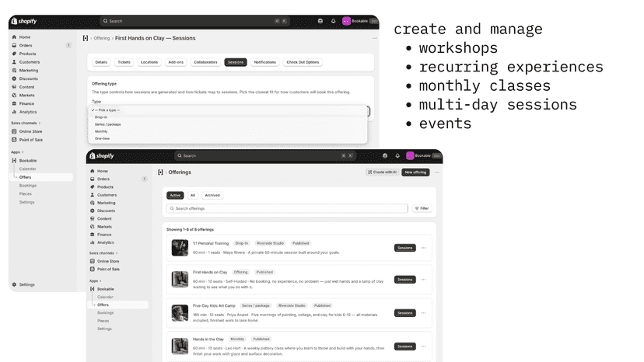Switch to Details tab on Sessions page
644x362 pixels.
[x=101, y=62]
